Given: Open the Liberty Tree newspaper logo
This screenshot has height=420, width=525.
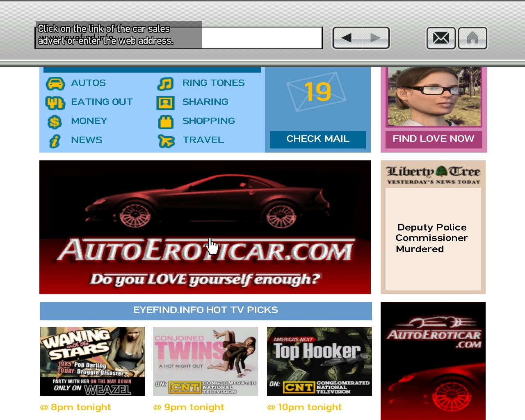Looking at the screenshot, I should [433, 175].
